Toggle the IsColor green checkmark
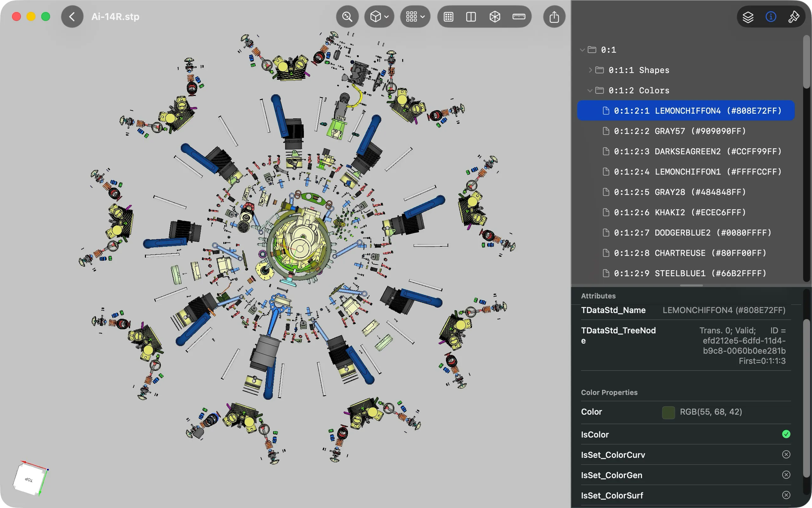The width and height of the screenshot is (812, 508). [x=786, y=434]
